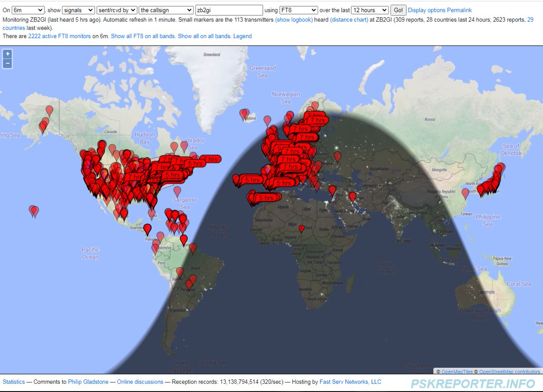This screenshot has height=392, width=543.
Task: Click the Reception records count text
Action: pyautogui.click(x=230, y=382)
